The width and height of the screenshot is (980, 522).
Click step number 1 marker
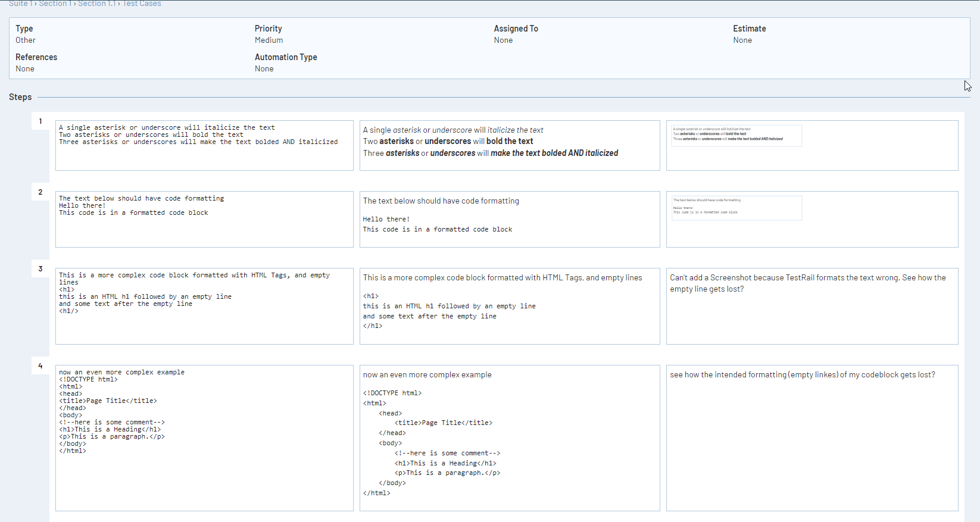coord(40,121)
